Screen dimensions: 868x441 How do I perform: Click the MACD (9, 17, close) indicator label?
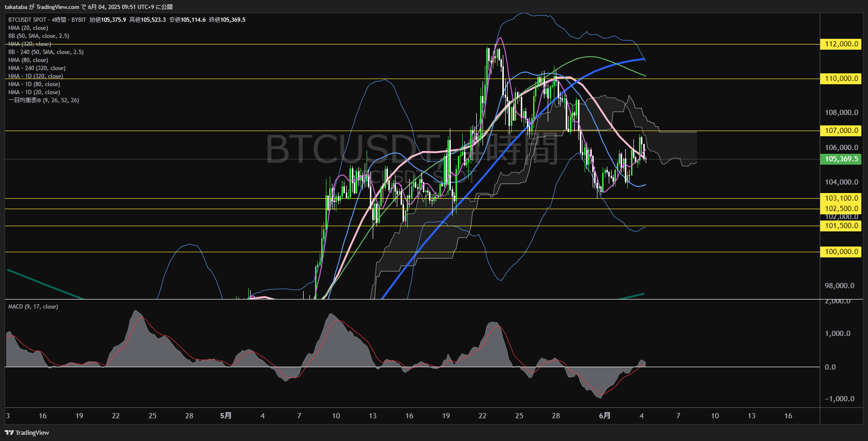[33, 307]
